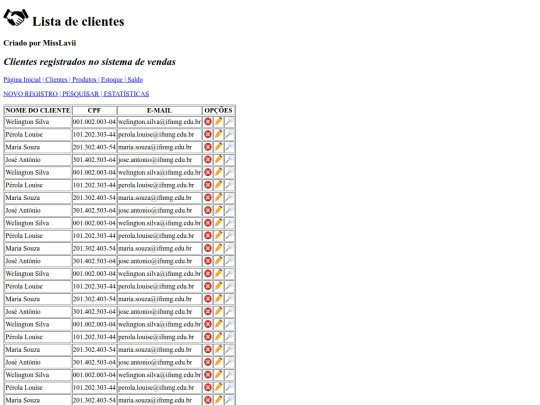Open the PESQUISAR search link
Viewport: 540px width, 405px height.
81,94
